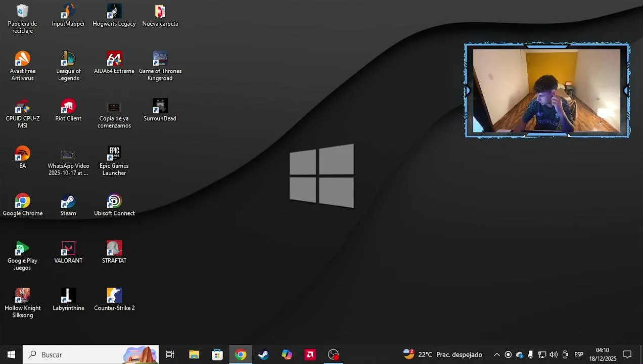Select the Hollow Knight Silksong shortcut

pos(22,303)
